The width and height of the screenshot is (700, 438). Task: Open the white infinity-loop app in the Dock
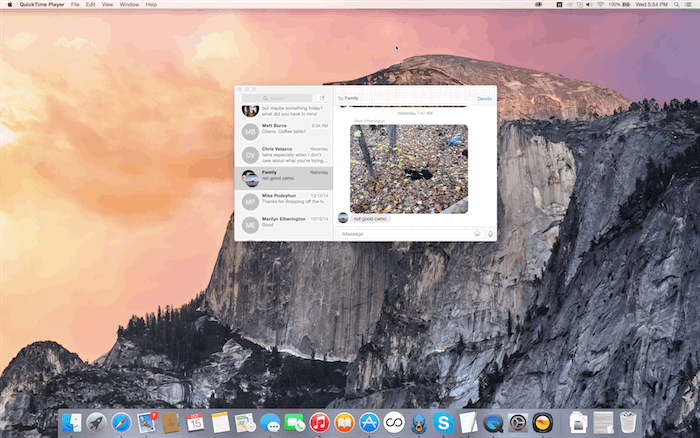(394, 422)
